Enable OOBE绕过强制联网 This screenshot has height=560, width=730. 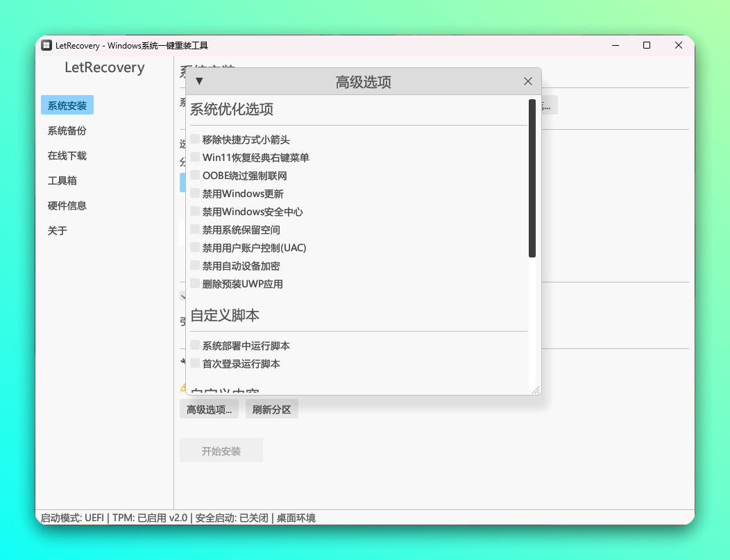coord(195,176)
